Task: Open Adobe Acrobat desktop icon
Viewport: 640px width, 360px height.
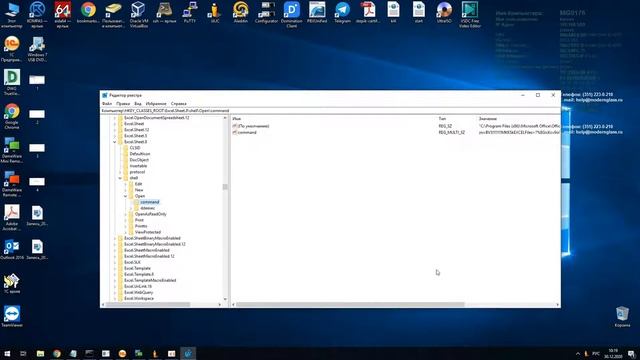Action: tap(12, 218)
